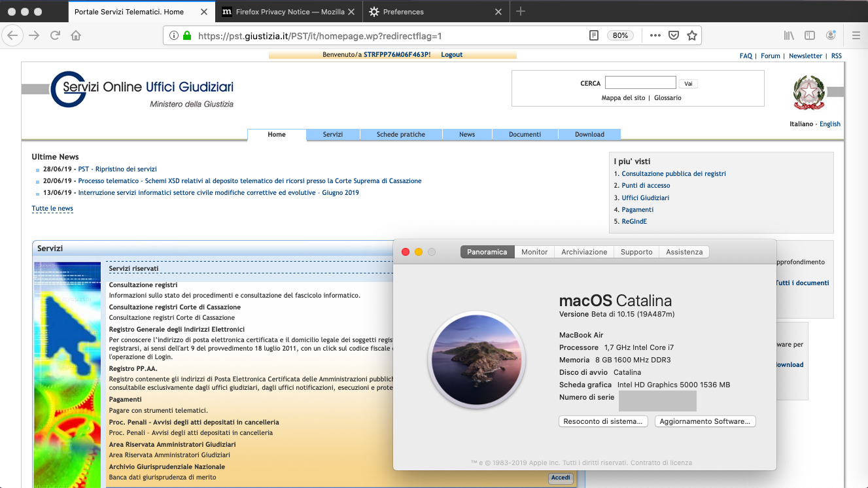868x488 pixels.
Task: Open a new tab with plus button
Action: pyautogui.click(x=521, y=11)
